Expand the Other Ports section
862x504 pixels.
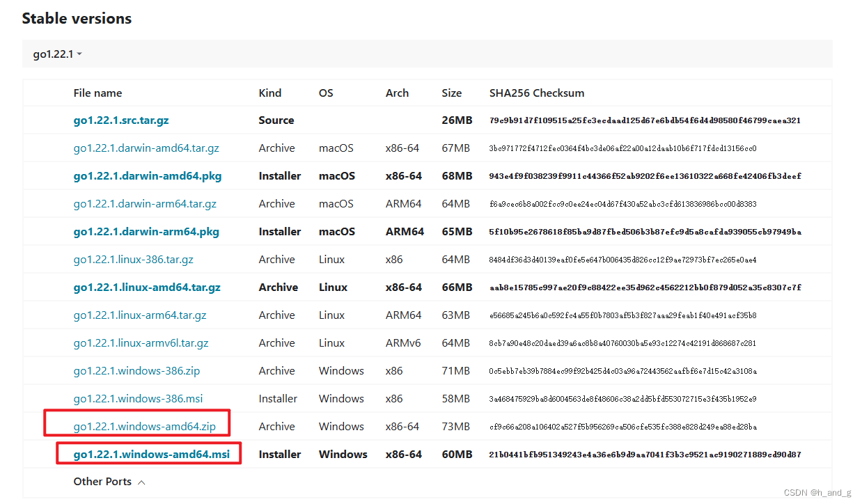pos(109,482)
